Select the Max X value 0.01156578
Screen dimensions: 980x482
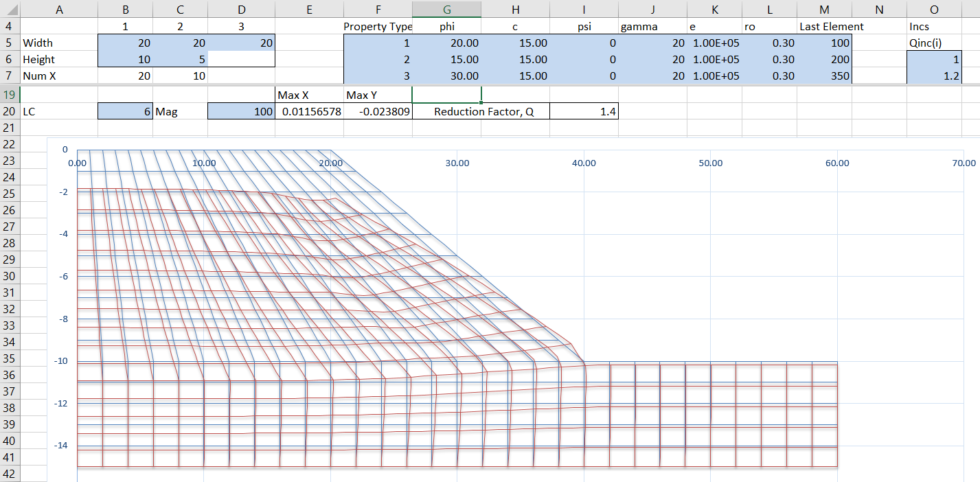(x=309, y=111)
